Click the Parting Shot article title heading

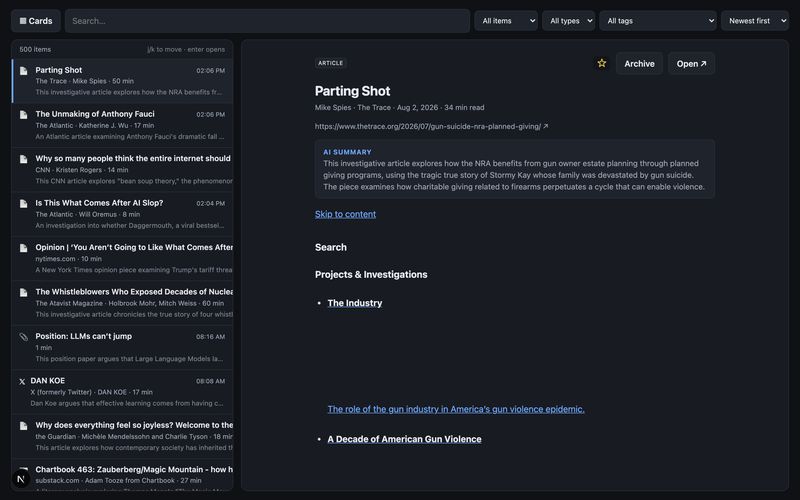pyautogui.click(x=353, y=91)
